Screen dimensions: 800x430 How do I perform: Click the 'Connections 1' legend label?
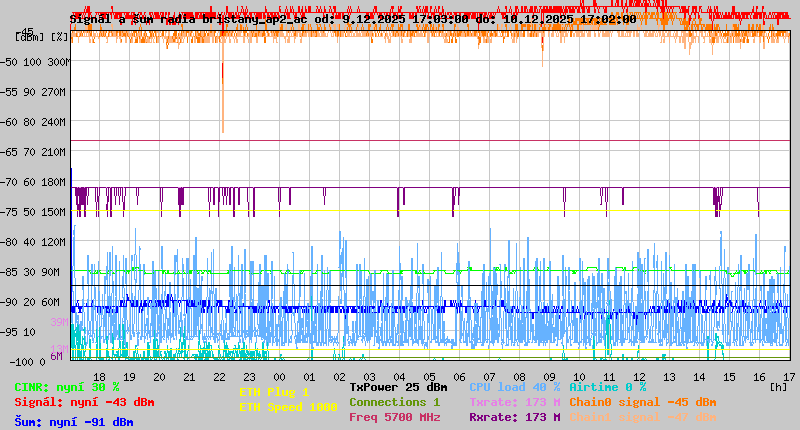click(x=394, y=402)
